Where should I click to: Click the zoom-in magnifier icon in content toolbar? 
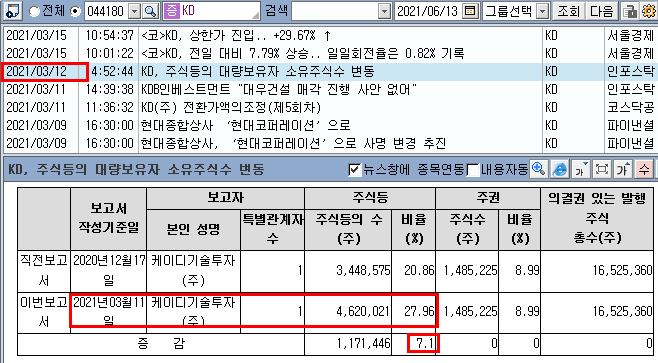pyautogui.click(x=538, y=170)
